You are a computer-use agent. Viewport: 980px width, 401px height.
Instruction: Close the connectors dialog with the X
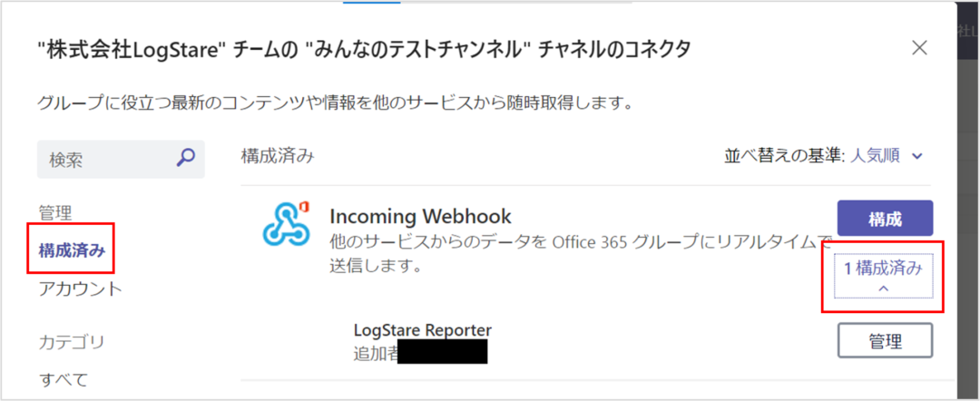[x=918, y=47]
